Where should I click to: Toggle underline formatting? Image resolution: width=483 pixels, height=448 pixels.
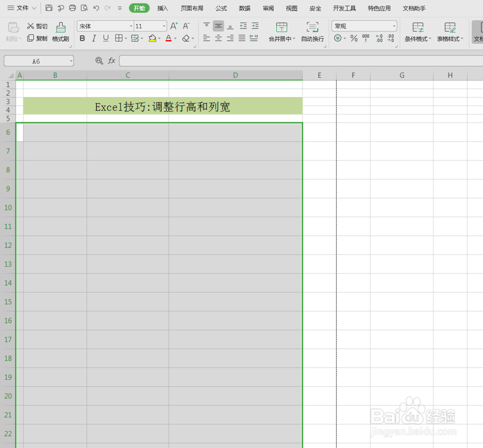click(x=106, y=38)
